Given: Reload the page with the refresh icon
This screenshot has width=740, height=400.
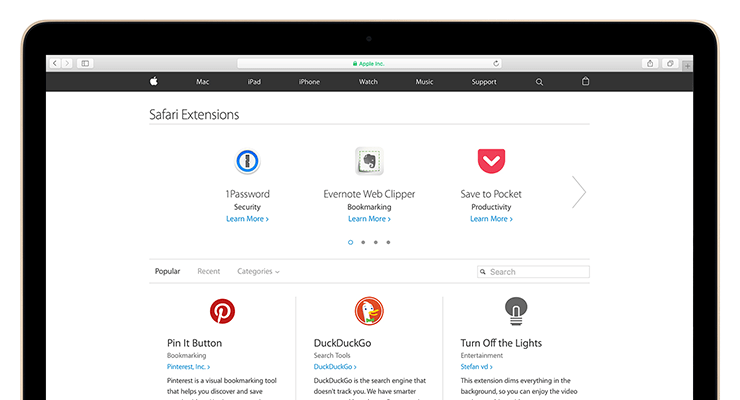Looking at the screenshot, I should (x=496, y=63).
